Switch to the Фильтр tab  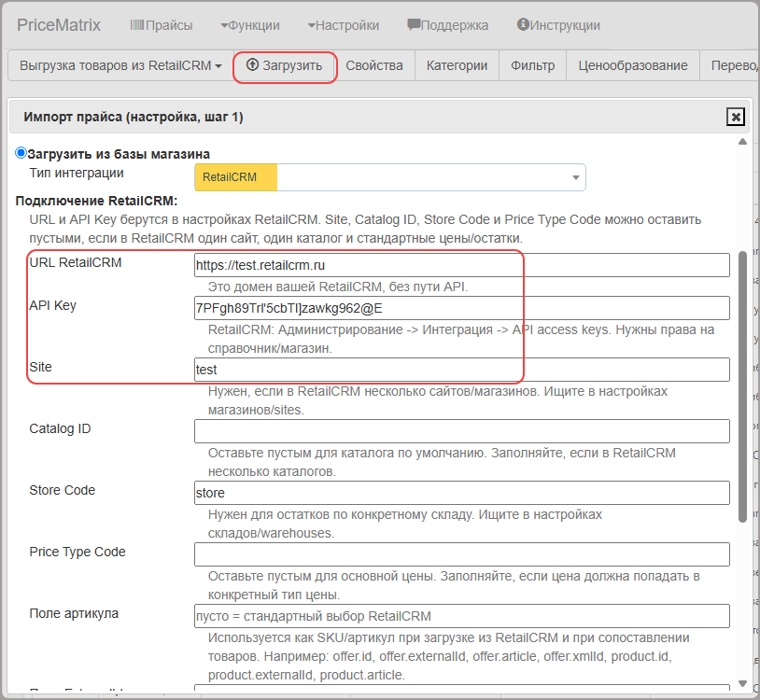coord(533,65)
